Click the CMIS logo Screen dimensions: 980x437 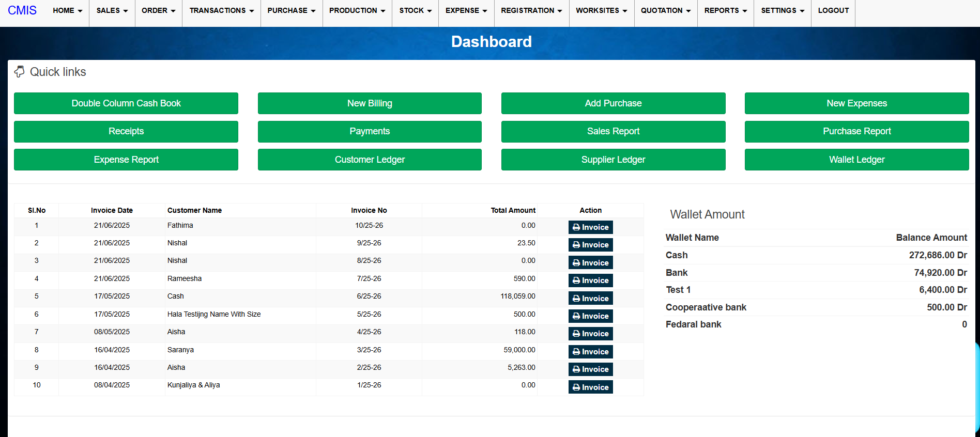coord(22,10)
